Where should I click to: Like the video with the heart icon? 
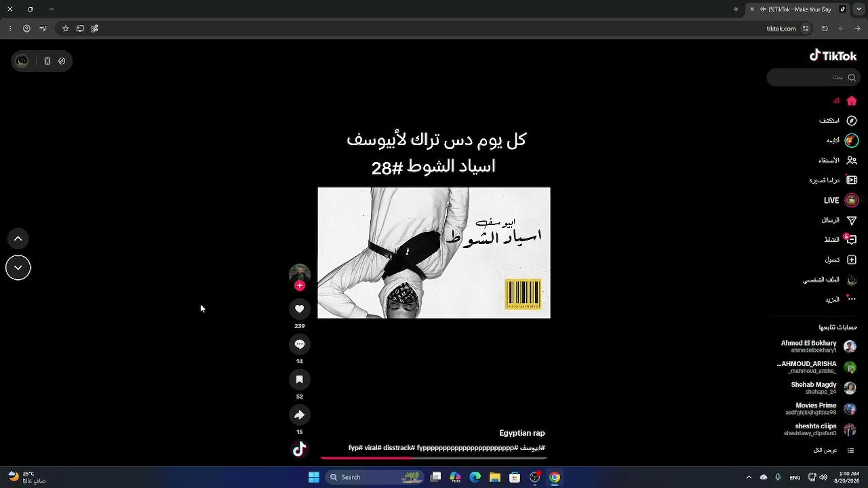click(x=299, y=309)
